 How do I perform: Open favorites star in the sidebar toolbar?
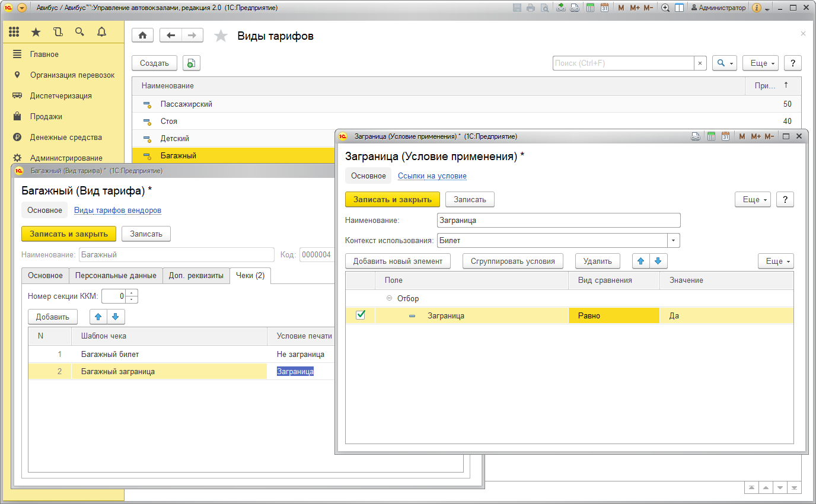pyautogui.click(x=36, y=32)
